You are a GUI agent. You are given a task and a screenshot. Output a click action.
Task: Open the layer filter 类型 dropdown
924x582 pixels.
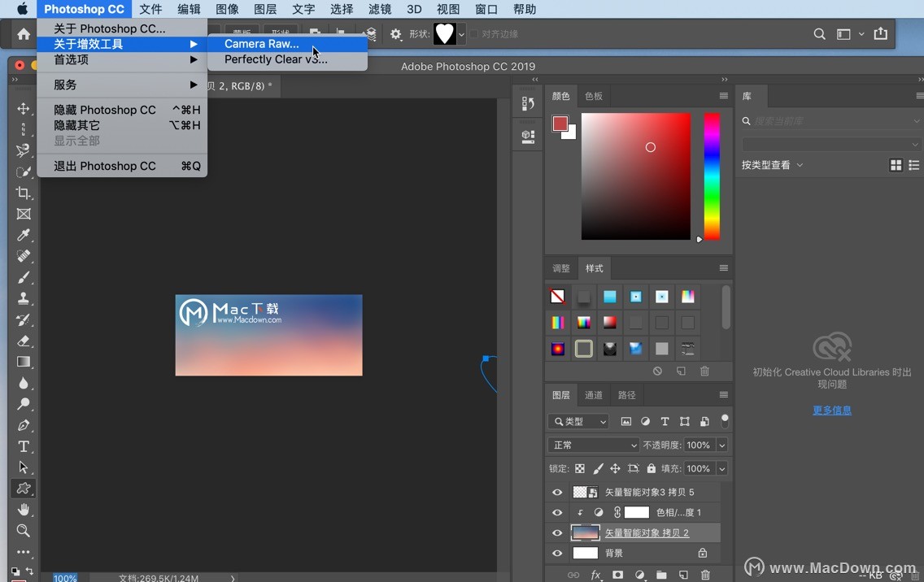tap(578, 421)
